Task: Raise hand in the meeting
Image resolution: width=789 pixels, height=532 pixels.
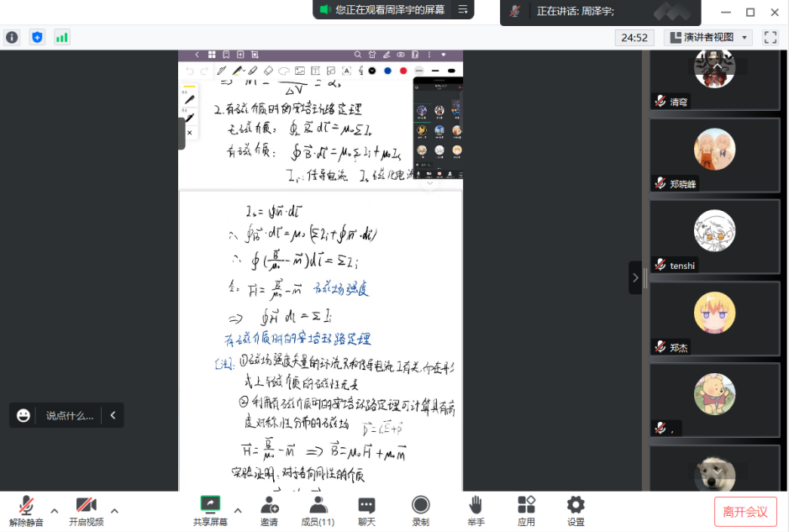Action: pos(476,509)
